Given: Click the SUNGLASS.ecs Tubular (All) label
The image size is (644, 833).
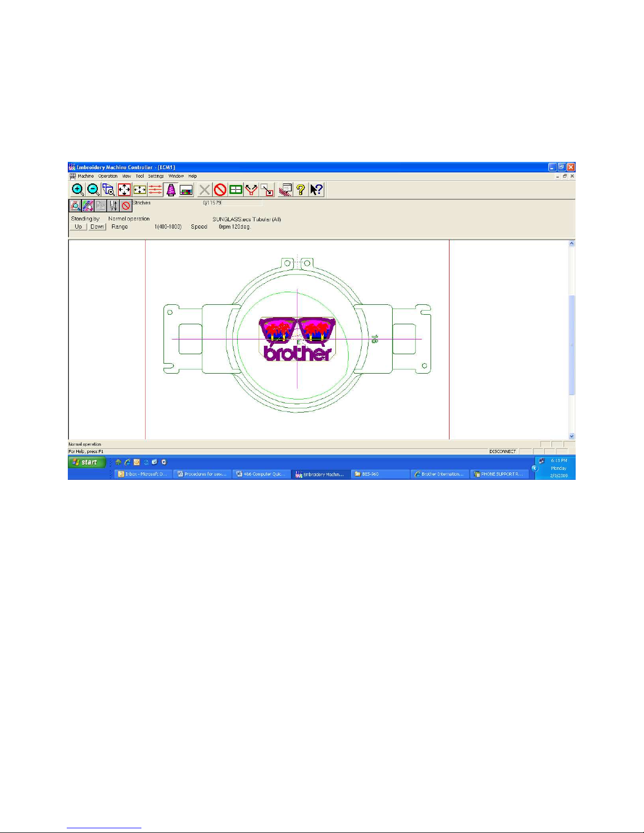Looking at the screenshot, I should pos(247,219).
